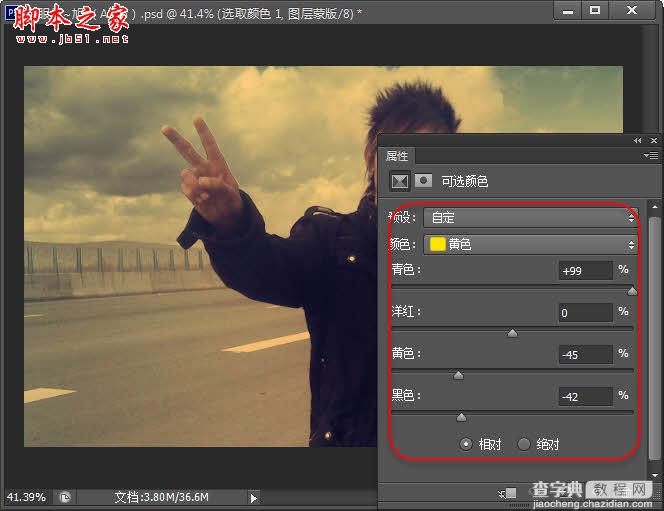Click the status bar icon next to zoom percentage
The width and height of the screenshot is (664, 511).
(x=65, y=497)
